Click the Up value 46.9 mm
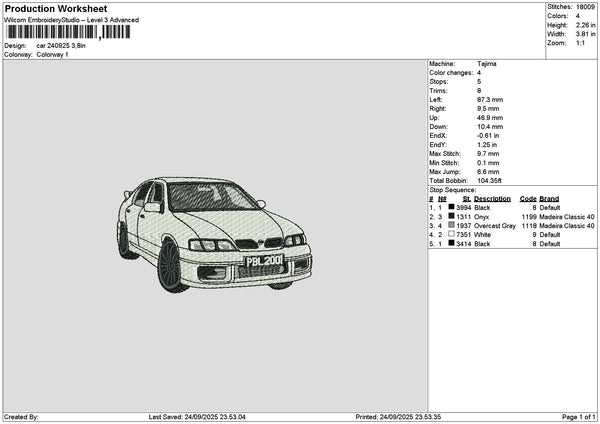Image resolution: width=600 pixels, height=424 pixels. [490, 118]
